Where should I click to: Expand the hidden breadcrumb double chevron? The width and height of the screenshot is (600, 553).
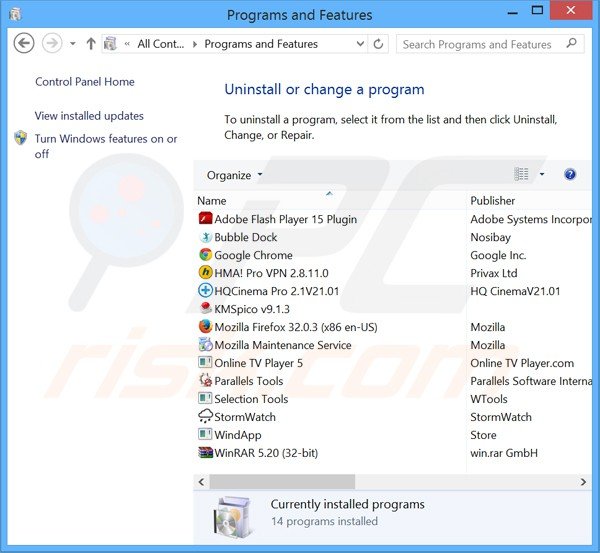pos(127,44)
